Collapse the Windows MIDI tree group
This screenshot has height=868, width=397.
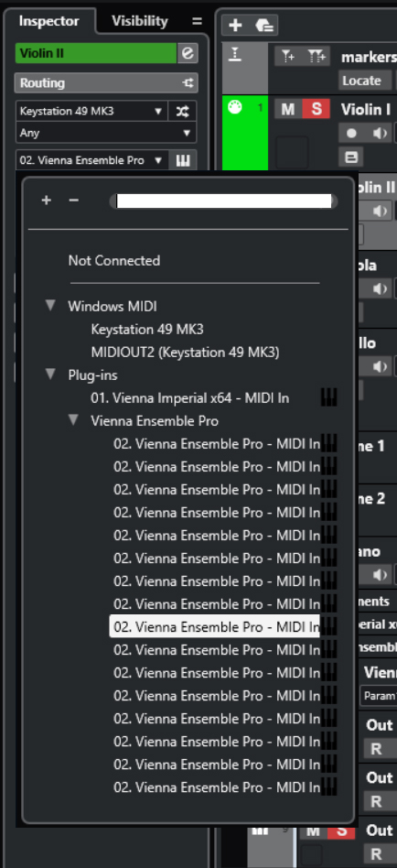pyautogui.click(x=51, y=306)
